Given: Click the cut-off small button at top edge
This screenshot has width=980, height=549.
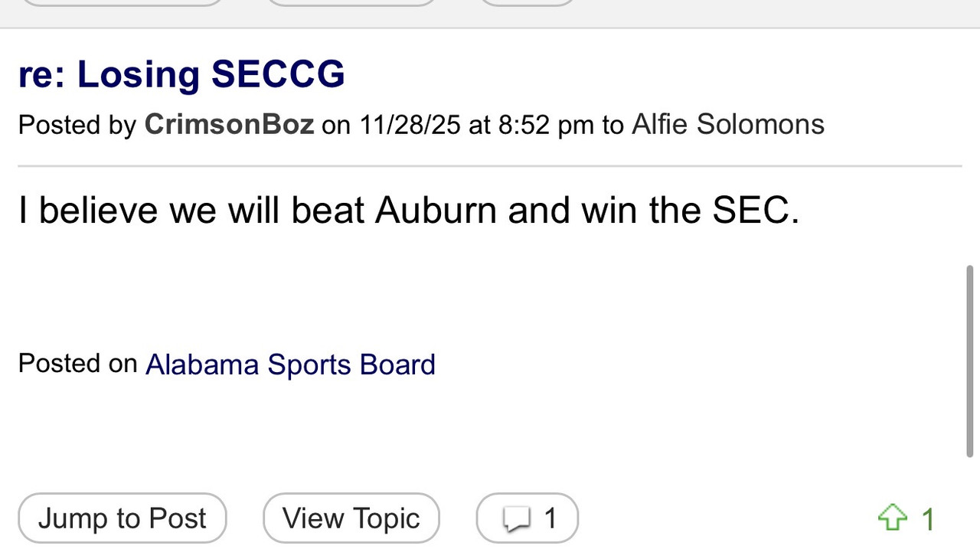Looking at the screenshot, I should pos(527,2).
